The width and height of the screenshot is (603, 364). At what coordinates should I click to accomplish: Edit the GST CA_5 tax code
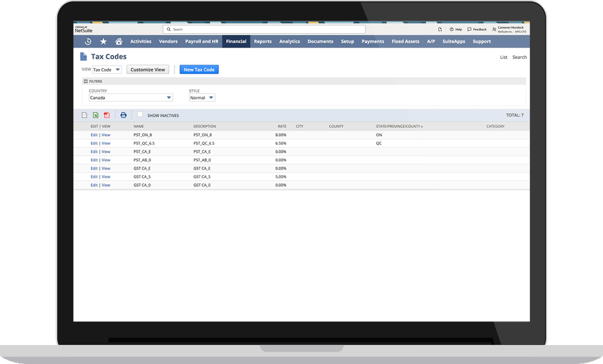(x=94, y=177)
